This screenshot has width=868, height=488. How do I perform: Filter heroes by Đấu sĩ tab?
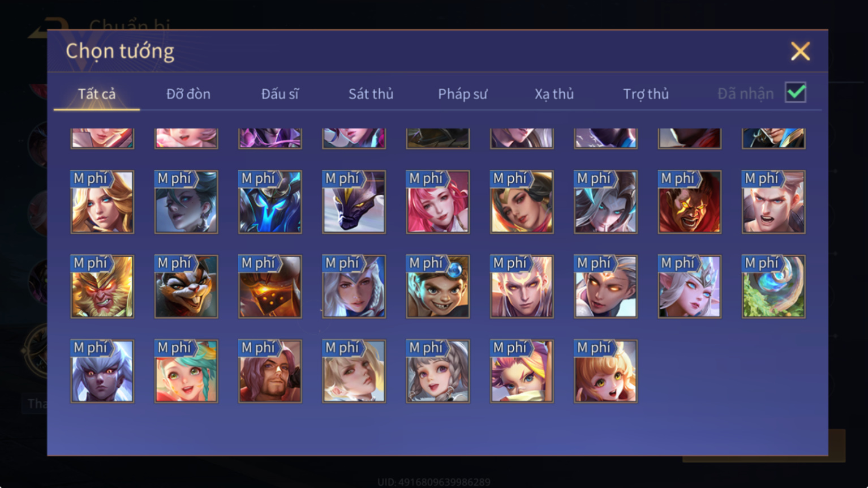click(280, 94)
